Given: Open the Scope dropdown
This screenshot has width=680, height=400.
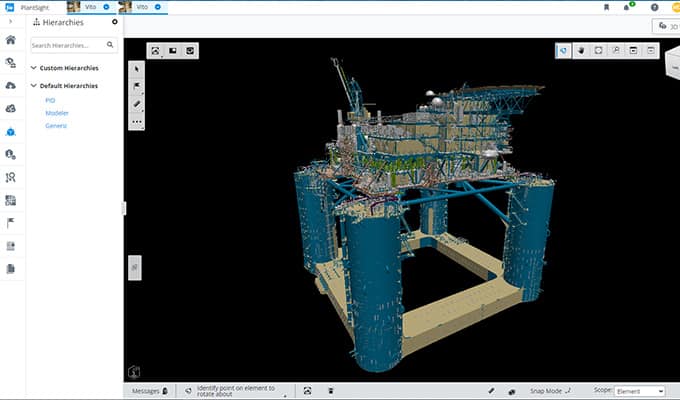Looking at the screenshot, I should tap(640, 391).
